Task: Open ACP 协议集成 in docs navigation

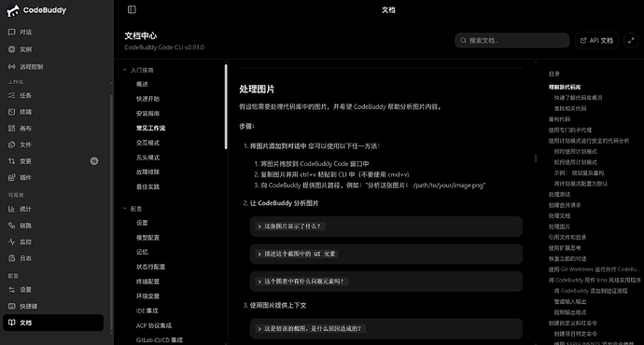Action: (x=154, y=325)
